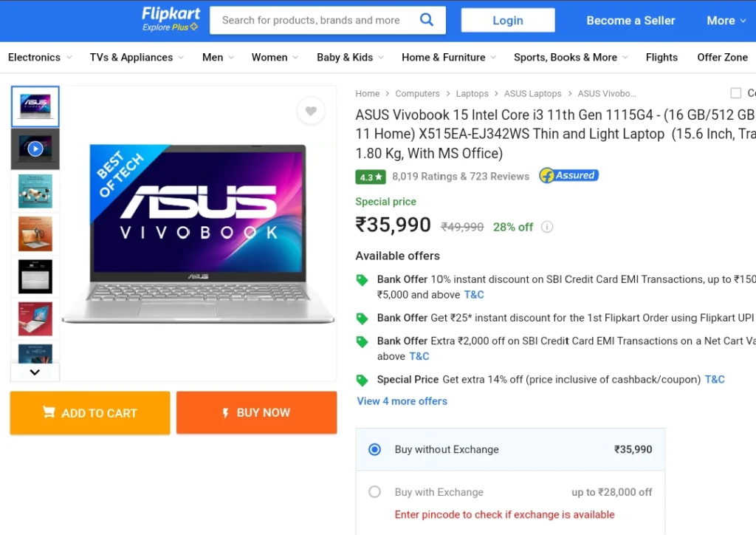Click the green tag icon beside the Special Price offer

click(x=362, y=380)
